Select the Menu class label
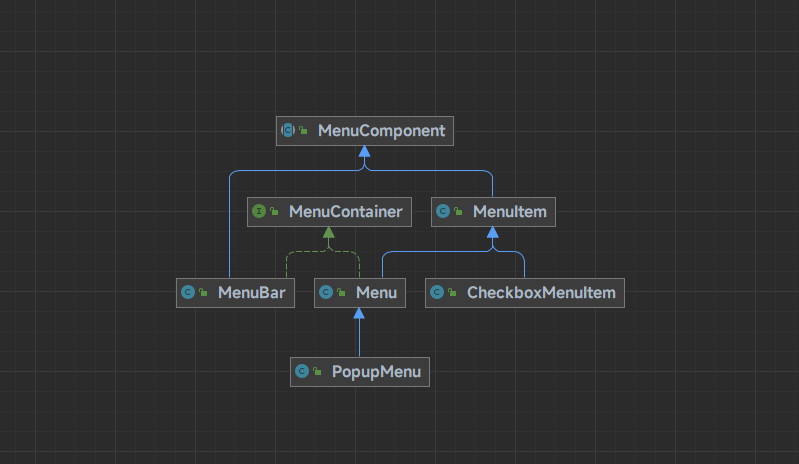The height and width of the screenshot is (464, 799). [376, 293]
